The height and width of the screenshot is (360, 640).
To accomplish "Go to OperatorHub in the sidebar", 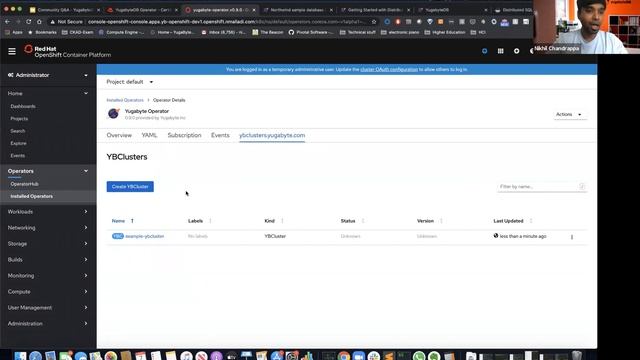I will pyautogui.click(x=24, y=184).
